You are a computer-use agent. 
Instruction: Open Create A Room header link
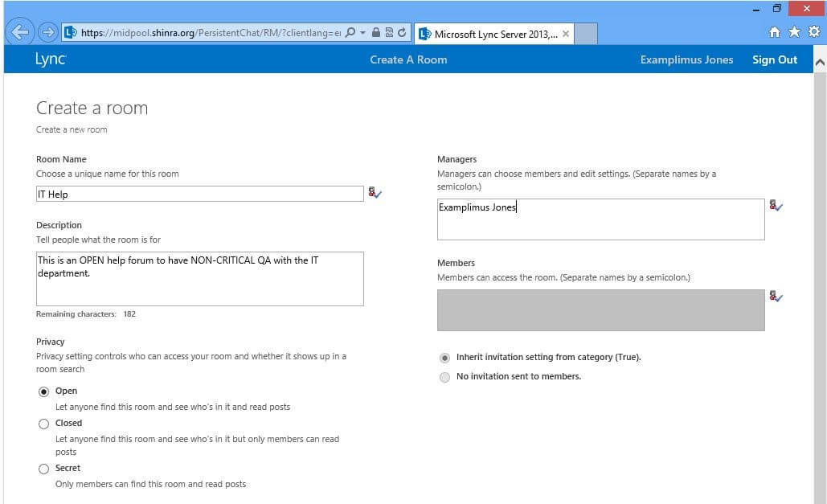(408, 59)
